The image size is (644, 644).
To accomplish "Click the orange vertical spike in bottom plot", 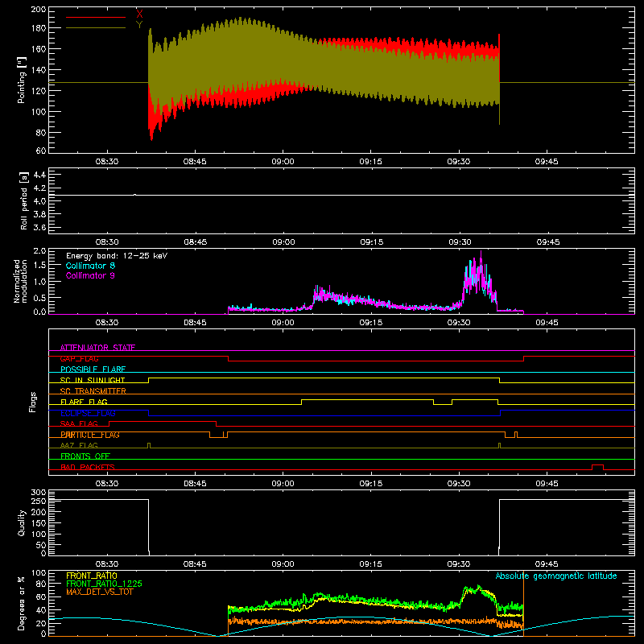I will pyautogui.click(x=524, y=604).
